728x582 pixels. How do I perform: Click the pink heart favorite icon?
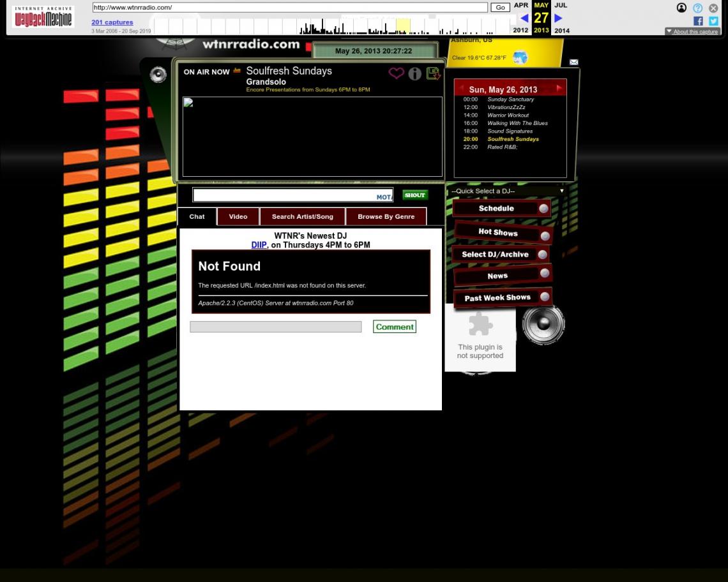(396, 73)
